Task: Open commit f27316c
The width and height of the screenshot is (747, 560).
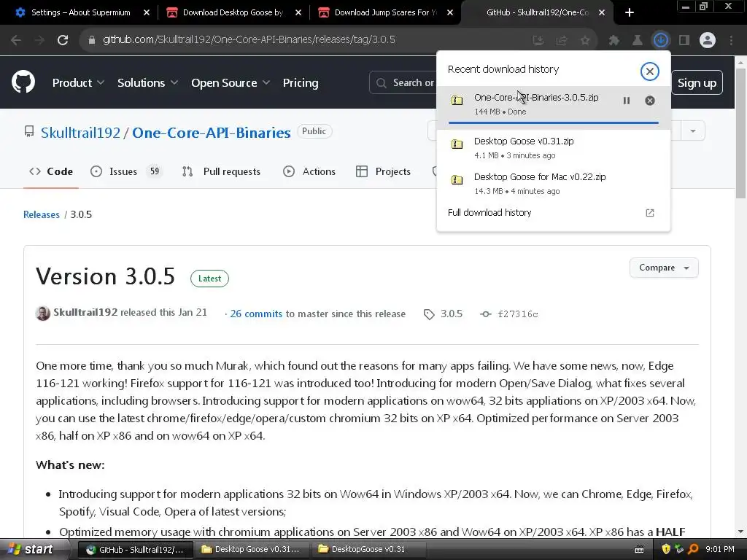Action: pyautogui.click(x=518, y=314)
